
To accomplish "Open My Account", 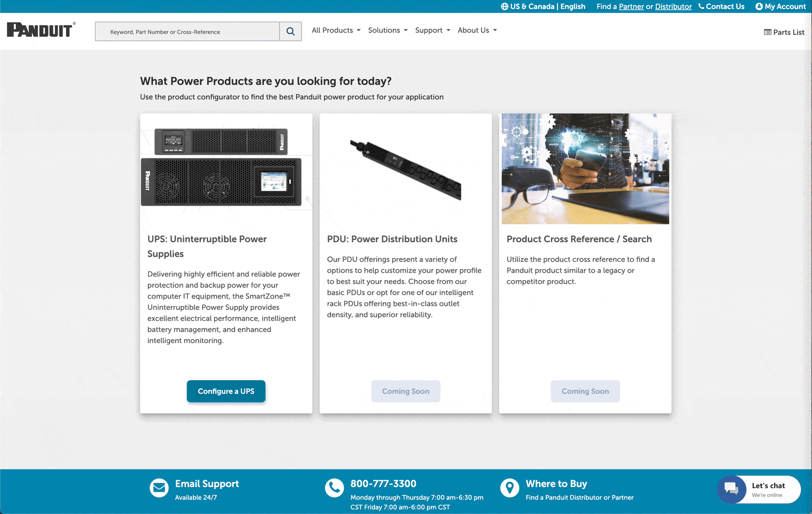I will coord(781,6).
